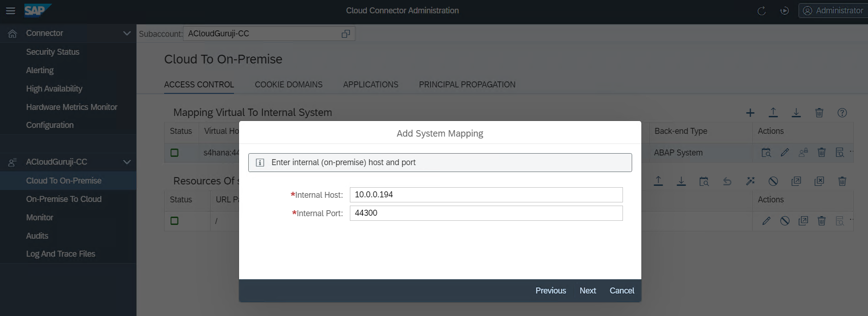
Task: Click the help question mark icon
Action: pyautogui.click(x=842, y=113)
